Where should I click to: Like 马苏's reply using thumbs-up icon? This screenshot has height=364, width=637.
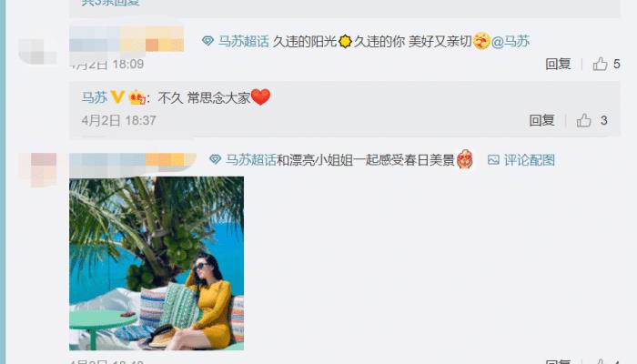(584, 120)
